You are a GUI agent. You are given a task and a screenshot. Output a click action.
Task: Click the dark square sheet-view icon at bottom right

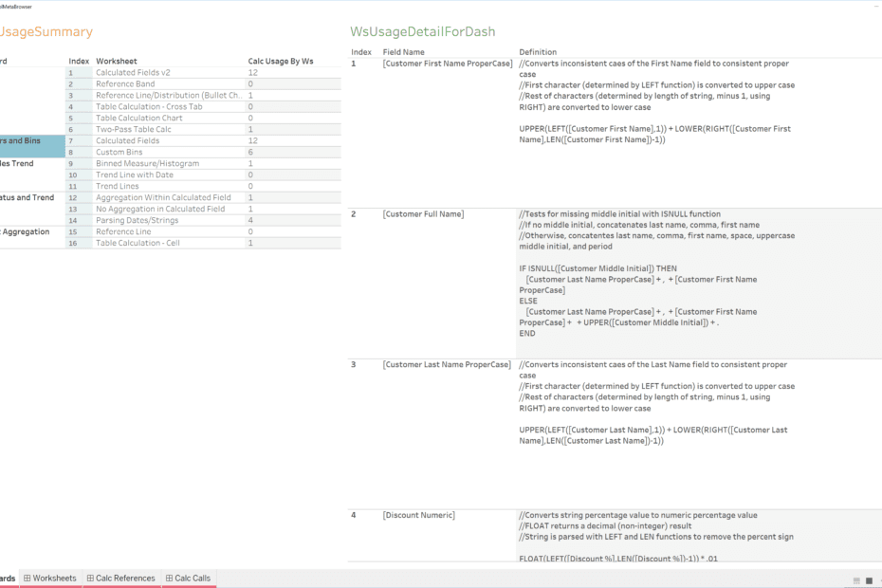click(x=869, y=580)
